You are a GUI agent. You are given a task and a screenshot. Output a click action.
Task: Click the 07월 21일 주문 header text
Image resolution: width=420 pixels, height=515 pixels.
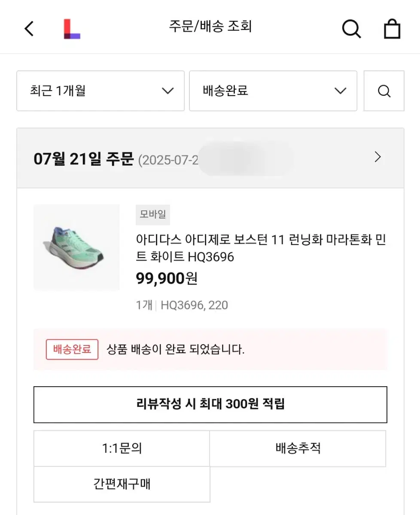click(84, 158)
